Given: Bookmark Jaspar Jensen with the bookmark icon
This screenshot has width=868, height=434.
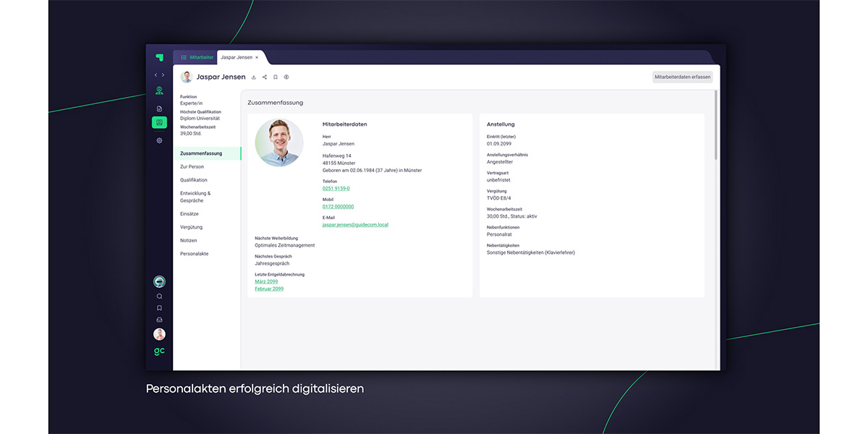Looking at the screenshot, I should [x=275, y=76].
